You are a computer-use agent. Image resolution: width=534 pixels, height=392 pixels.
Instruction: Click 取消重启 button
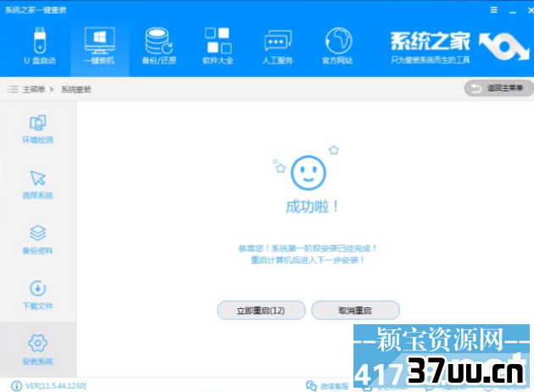coord(355,311)
